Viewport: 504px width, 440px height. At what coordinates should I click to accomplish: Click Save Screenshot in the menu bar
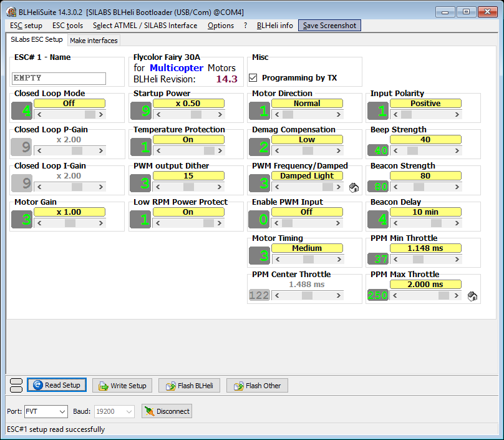pyautogui.click(x=329, y=26)
